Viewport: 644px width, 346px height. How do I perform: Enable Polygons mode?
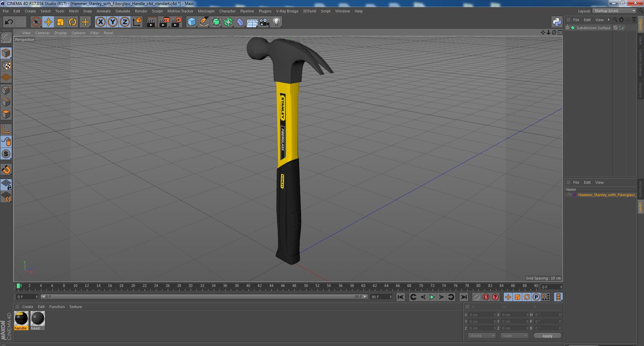(6, 114)
